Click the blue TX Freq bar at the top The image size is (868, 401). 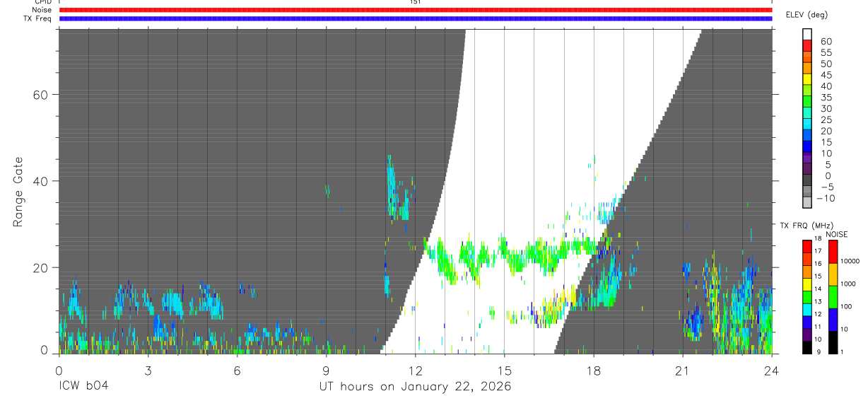pyautogui.click(x=416, y=18)
